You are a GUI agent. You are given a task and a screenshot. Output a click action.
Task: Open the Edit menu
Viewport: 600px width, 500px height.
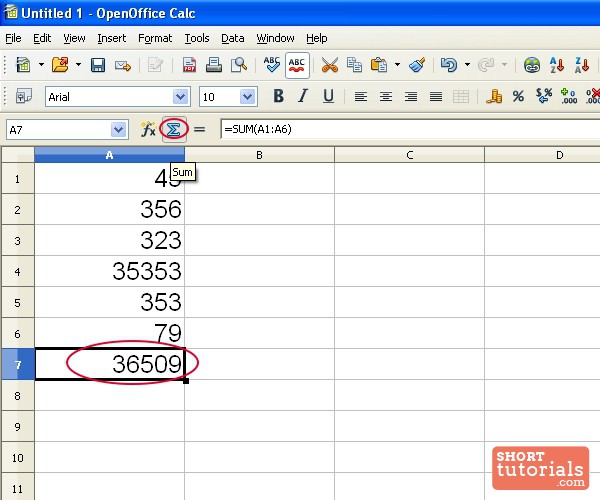pos(42,38)
